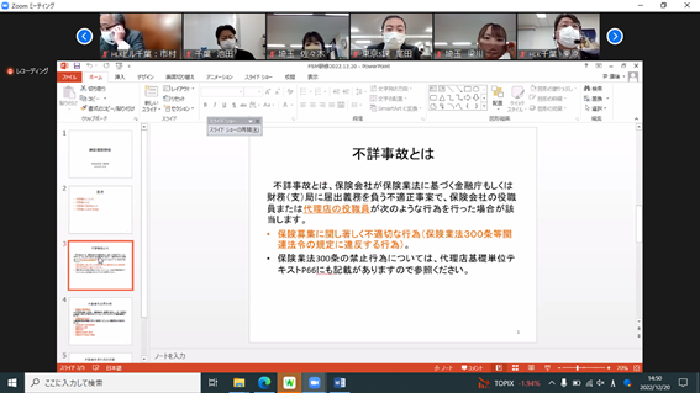Toggle the Notes pane in status bar
Image resolution: width=700 pixels, height=393 pixels.
pyautogui.click(x=443, y=368)
